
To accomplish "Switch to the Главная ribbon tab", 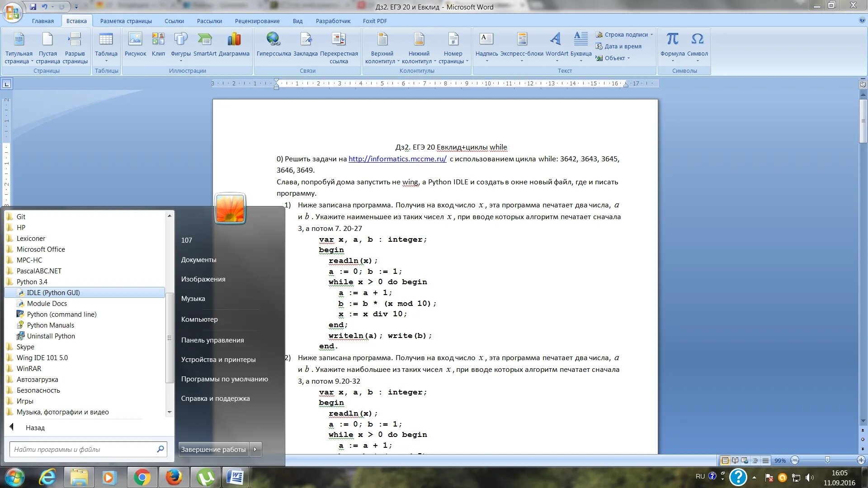I will coord(43,21).
